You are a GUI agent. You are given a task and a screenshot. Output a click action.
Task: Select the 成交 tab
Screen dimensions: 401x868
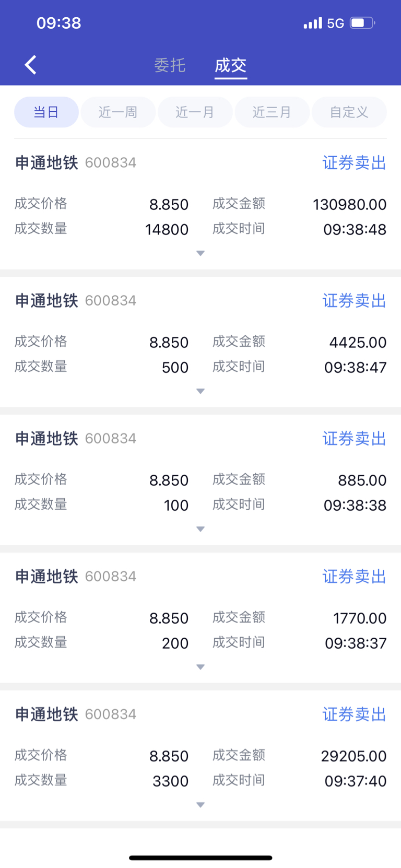[231, 65]
